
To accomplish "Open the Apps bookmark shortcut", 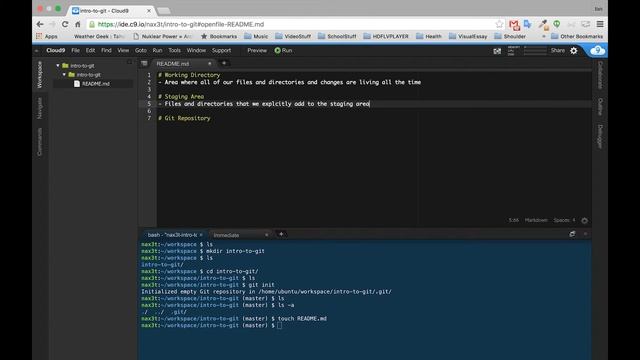I will (x=47, y=36).
